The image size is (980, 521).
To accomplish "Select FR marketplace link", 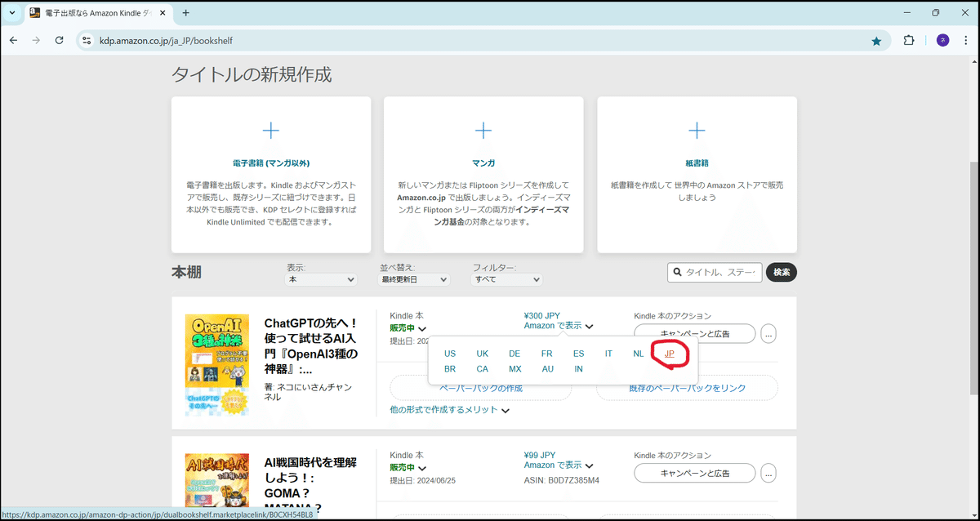I will [x=546, y=354].
